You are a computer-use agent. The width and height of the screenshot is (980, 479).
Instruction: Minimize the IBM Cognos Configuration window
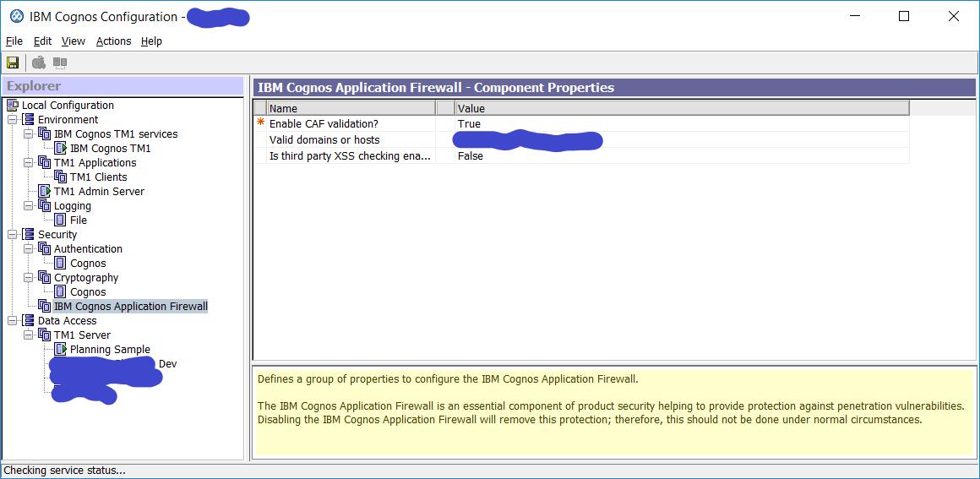click(854, 16)
